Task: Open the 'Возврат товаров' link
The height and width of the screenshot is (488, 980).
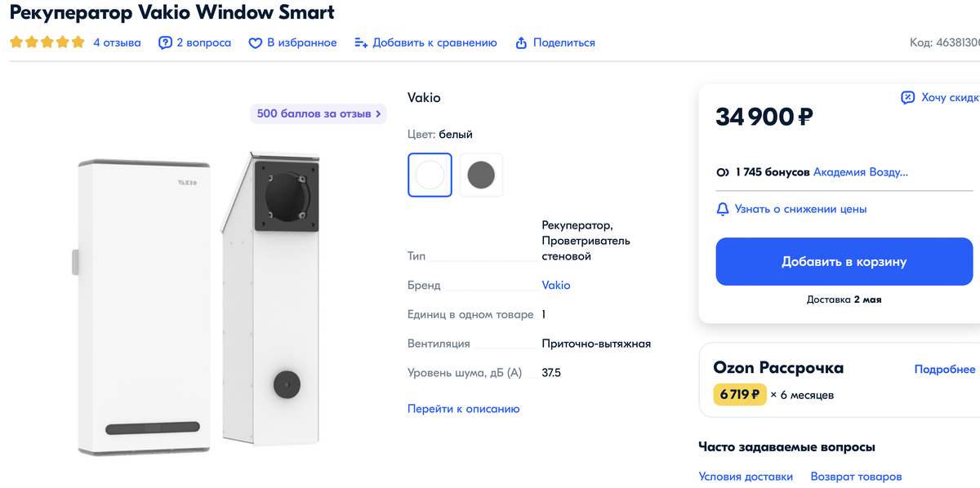Action: tap(856, 477)
